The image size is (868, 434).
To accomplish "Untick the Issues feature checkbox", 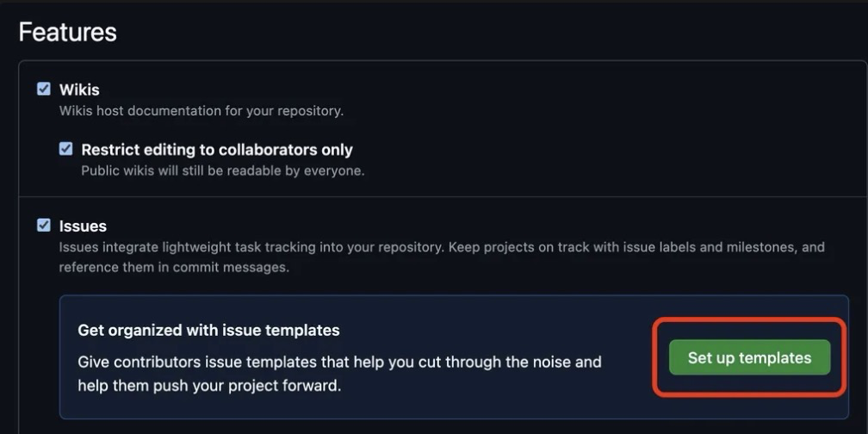I will (x=44, y=226).
